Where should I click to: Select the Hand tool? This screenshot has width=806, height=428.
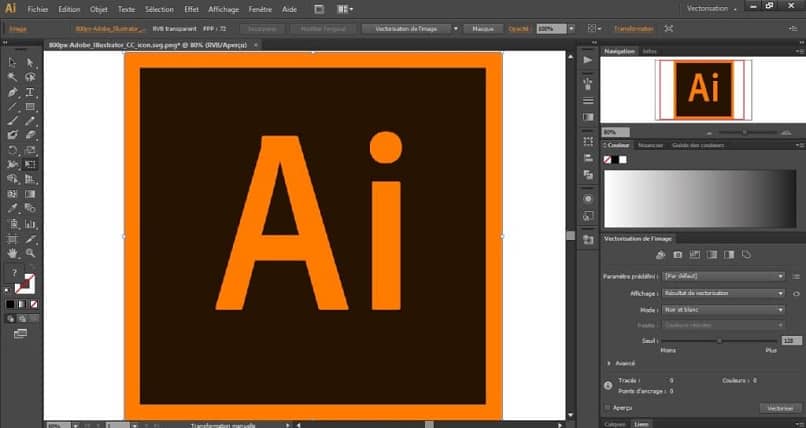coord(12,253)
